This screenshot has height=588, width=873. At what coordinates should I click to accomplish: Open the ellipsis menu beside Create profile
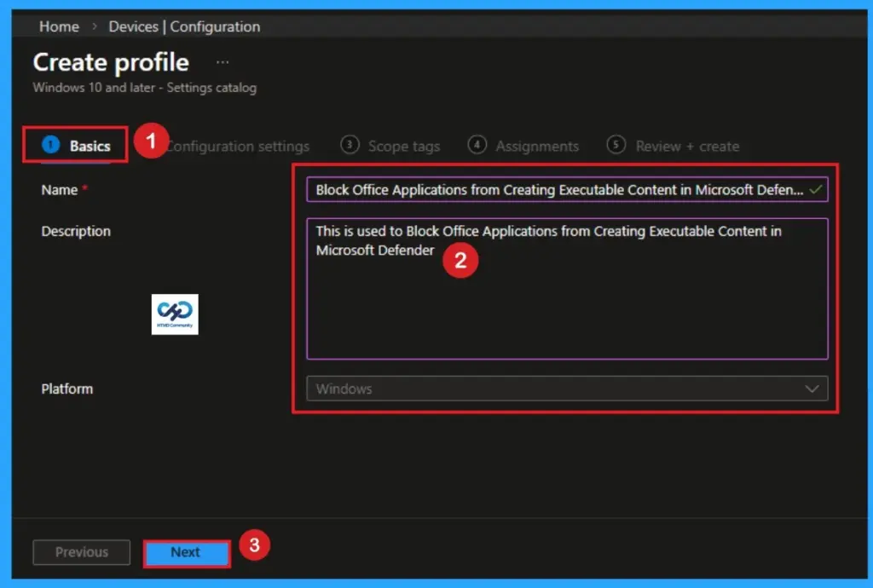(x=221, y=60)
